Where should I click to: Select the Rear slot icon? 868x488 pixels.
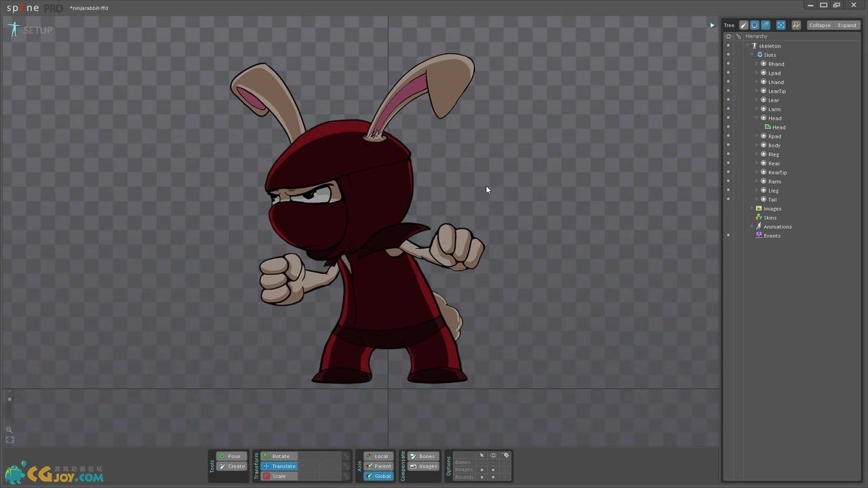pyautogui.click(x=764, y=163)
